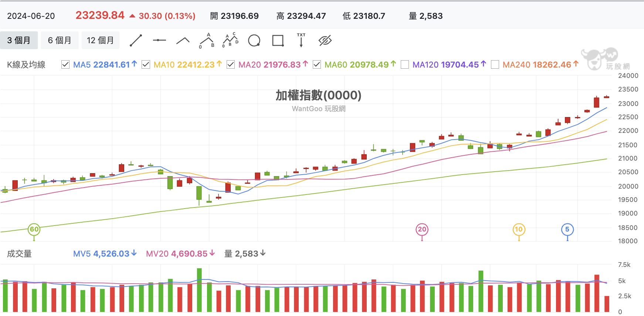Screen dimensions: 644x316
Task: Select the TXT text annotation tool
Action: [301, 40]
